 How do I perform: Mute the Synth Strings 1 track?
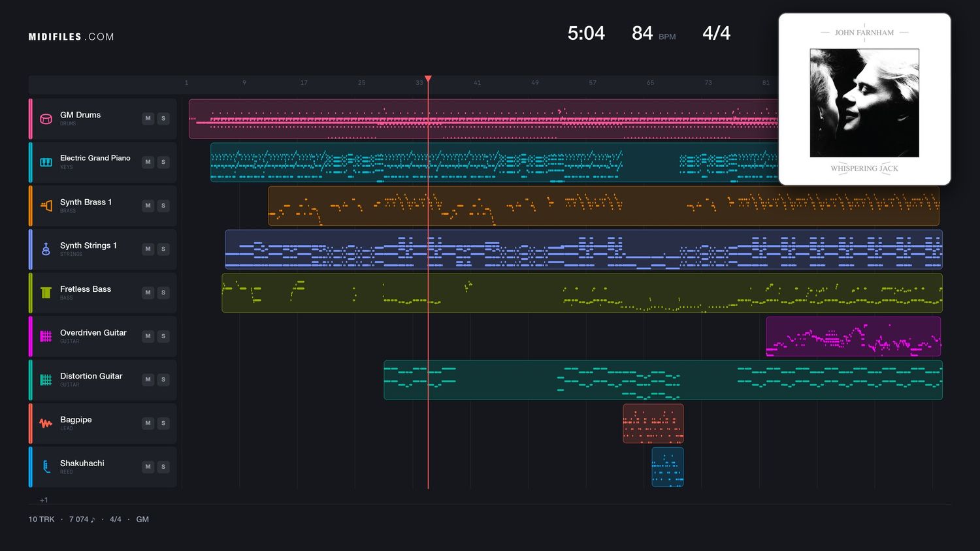148,249
